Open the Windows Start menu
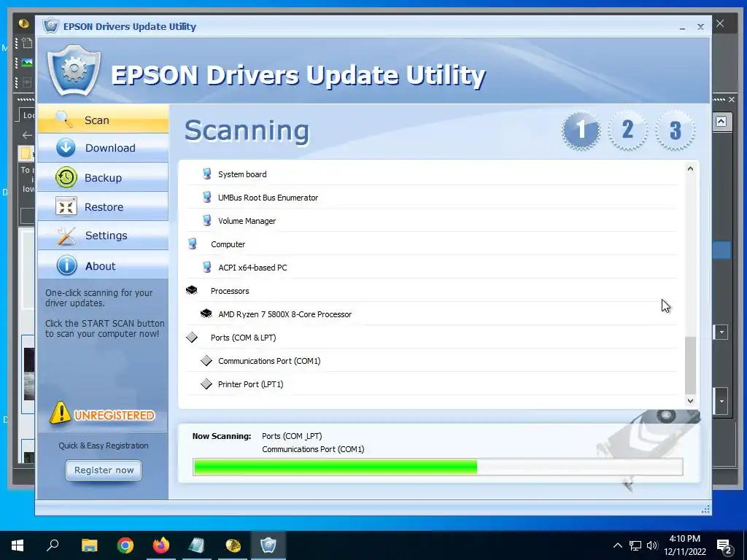The height and width of the screenshot is (560, 747). [x=18, y=545]
